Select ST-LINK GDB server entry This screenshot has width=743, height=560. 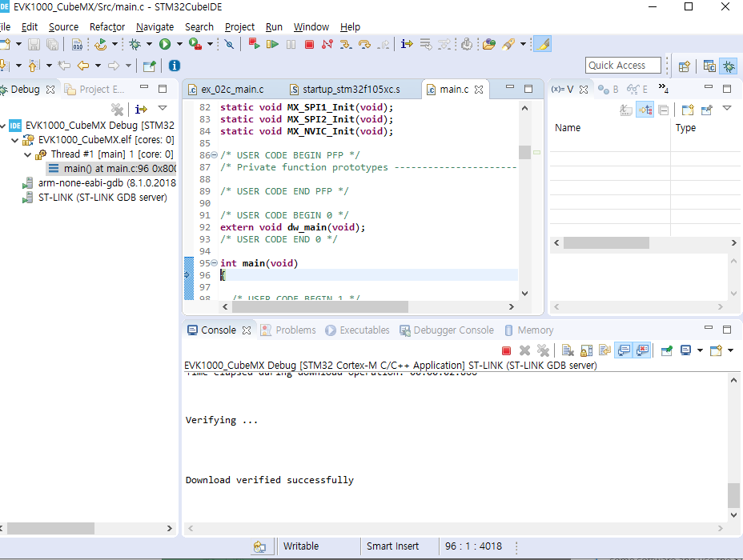click(94, 198)
